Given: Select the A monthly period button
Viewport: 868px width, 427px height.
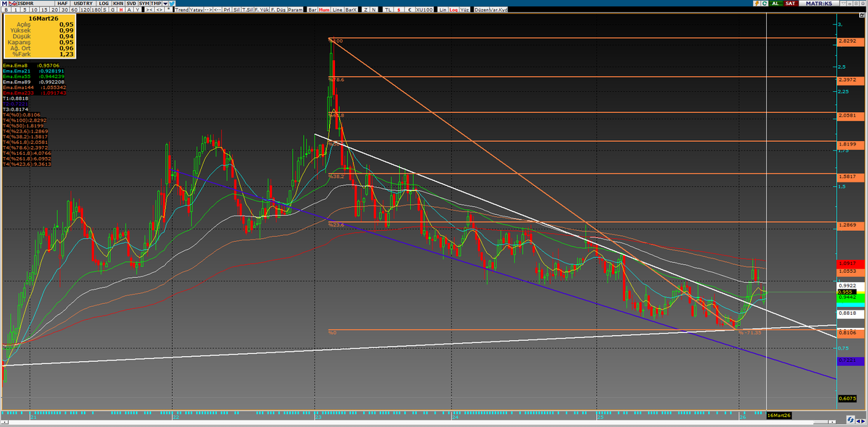Looking at the screenshot, I should point(129,10).
